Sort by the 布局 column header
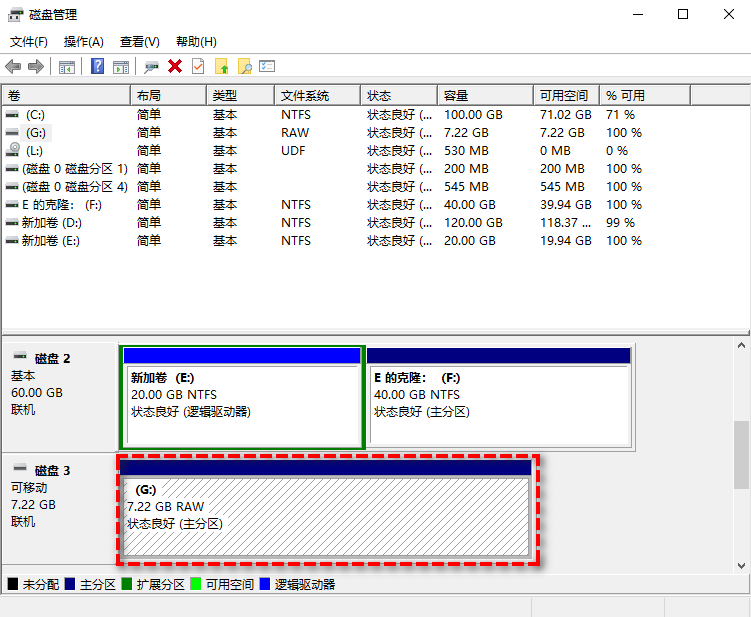 [x=169, y=95]
